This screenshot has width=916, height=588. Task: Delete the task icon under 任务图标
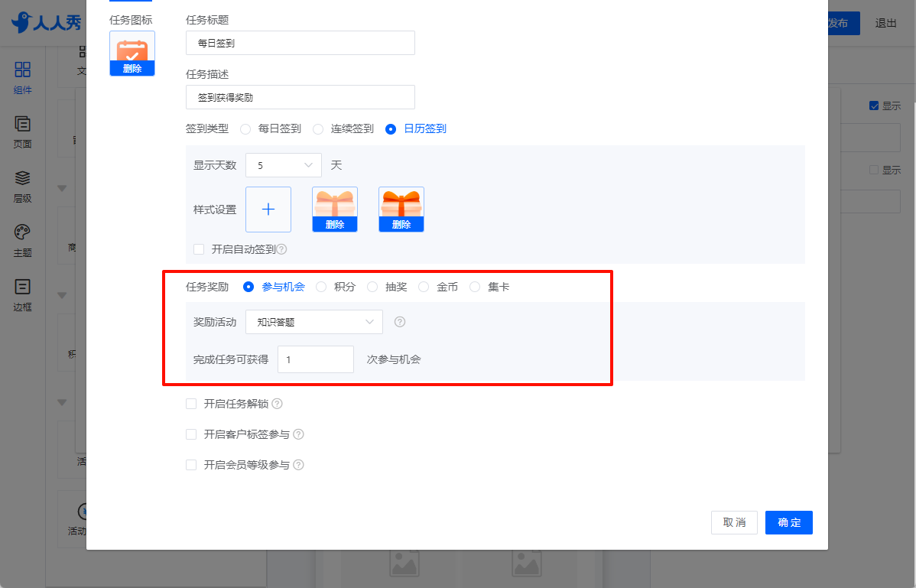pyautogui.click(x=132, y=68)
